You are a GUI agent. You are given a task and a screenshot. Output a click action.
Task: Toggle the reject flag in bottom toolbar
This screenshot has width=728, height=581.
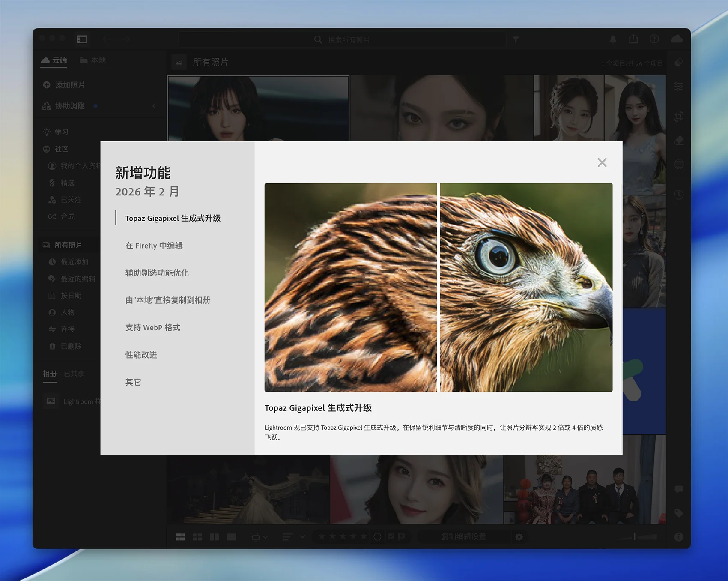[x=402, y=536]
